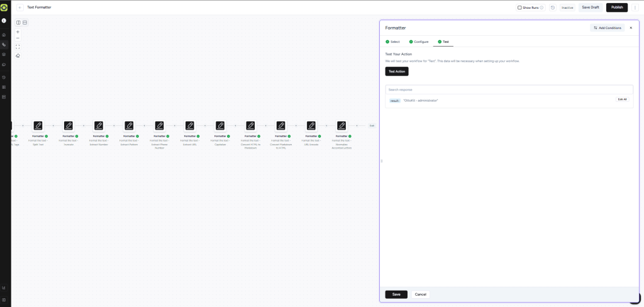The height and width of the screenshot is (307, 644).
Task: Click the fit-to-view canvas icon
Action: [x=18, y=47]
